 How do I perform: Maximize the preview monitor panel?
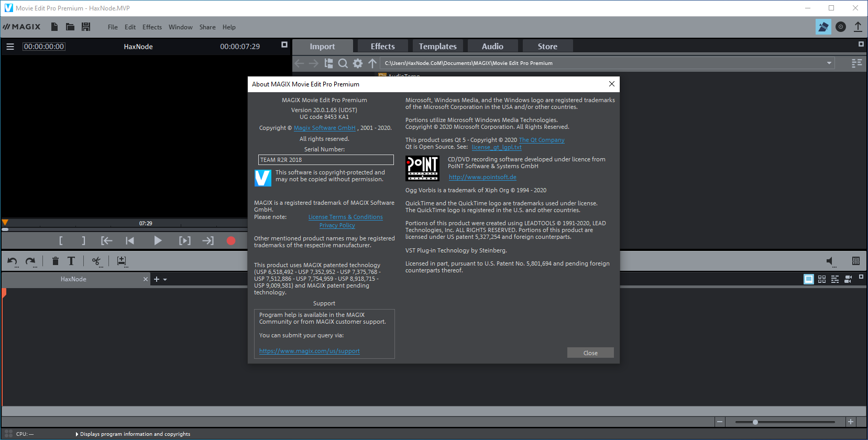[284, 45]
